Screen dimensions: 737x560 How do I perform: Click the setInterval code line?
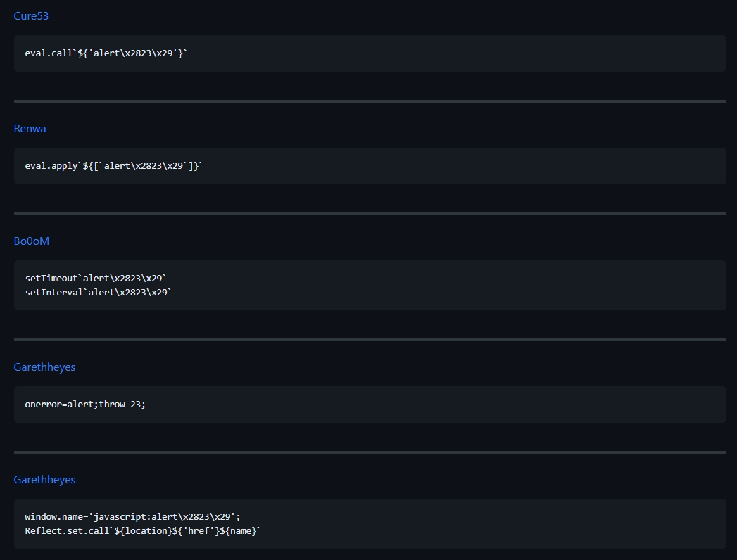[99, 292]
